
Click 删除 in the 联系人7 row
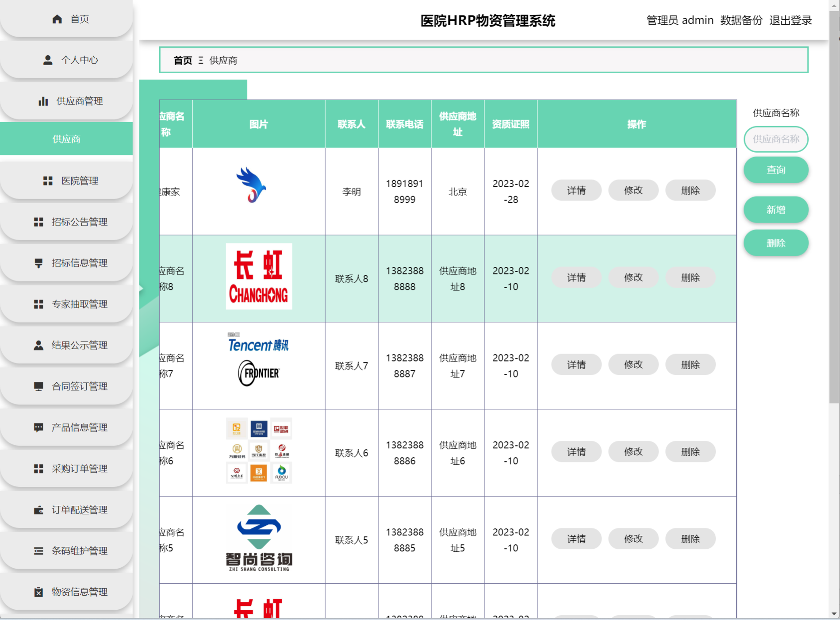tap(690, 365)
